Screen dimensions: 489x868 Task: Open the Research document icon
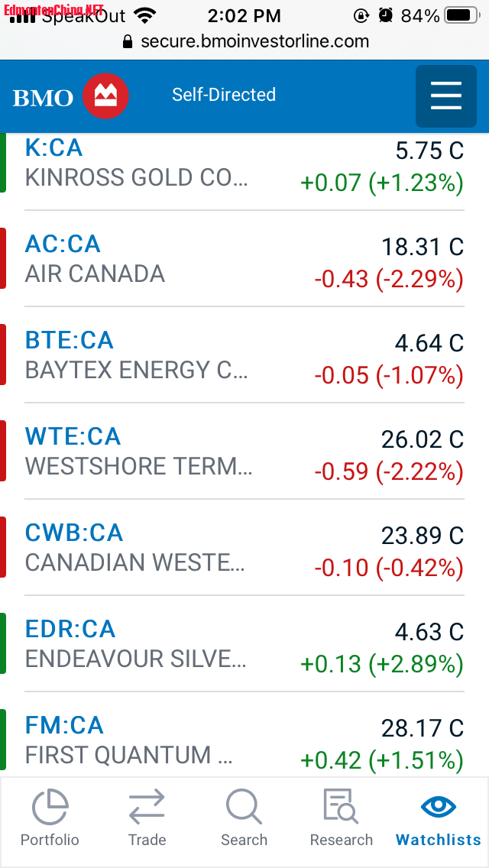(x=341, y=807)
